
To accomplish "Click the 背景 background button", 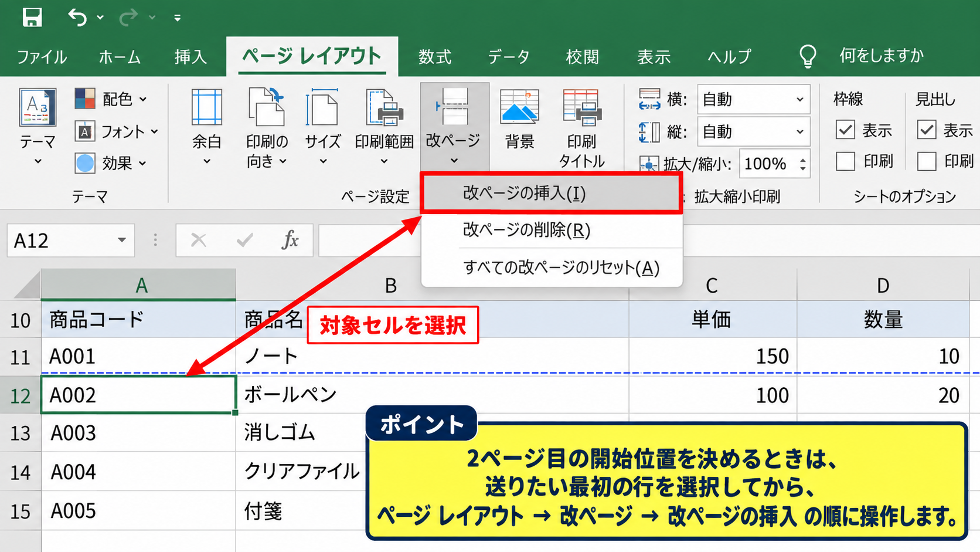I will coord(520,120).
